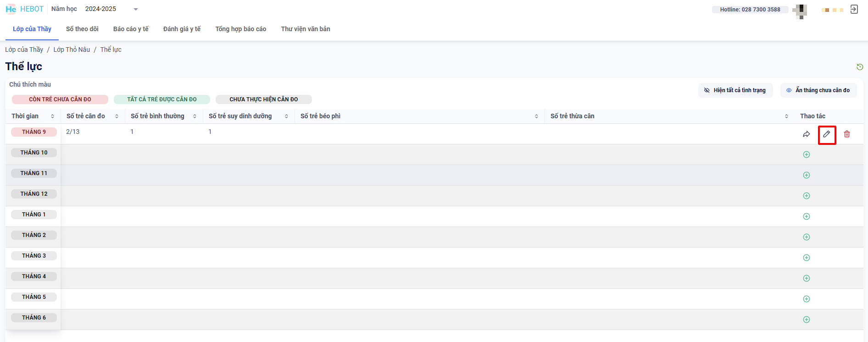This screenshot has width=868, height=342.
Task: Click the logout icon at top right
Action: click(854, 9)
